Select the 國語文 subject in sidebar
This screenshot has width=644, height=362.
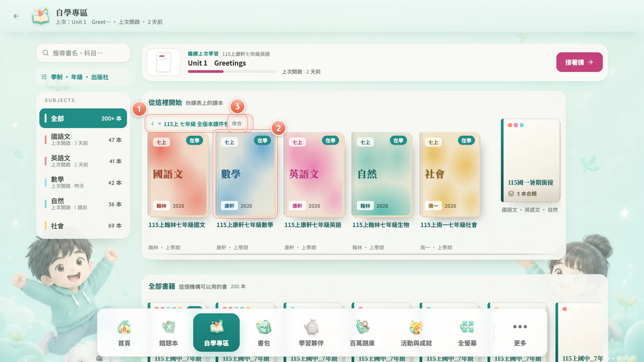point(83,140)
